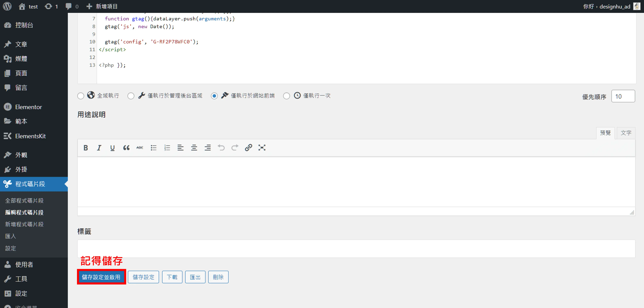Screen dimensions: 644x308
Task: Insert a numbered list
Action: (167, 148)
